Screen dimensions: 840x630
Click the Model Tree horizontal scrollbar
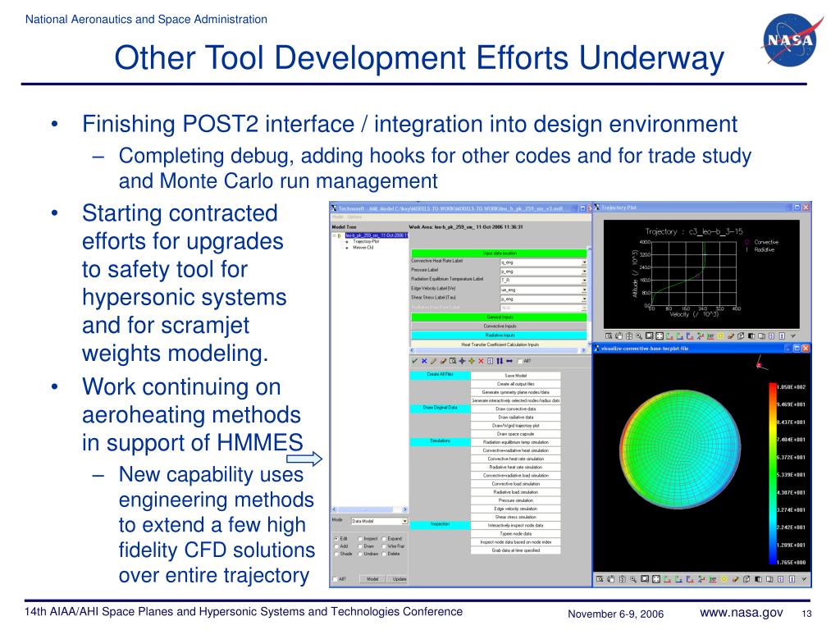point(370,509)
